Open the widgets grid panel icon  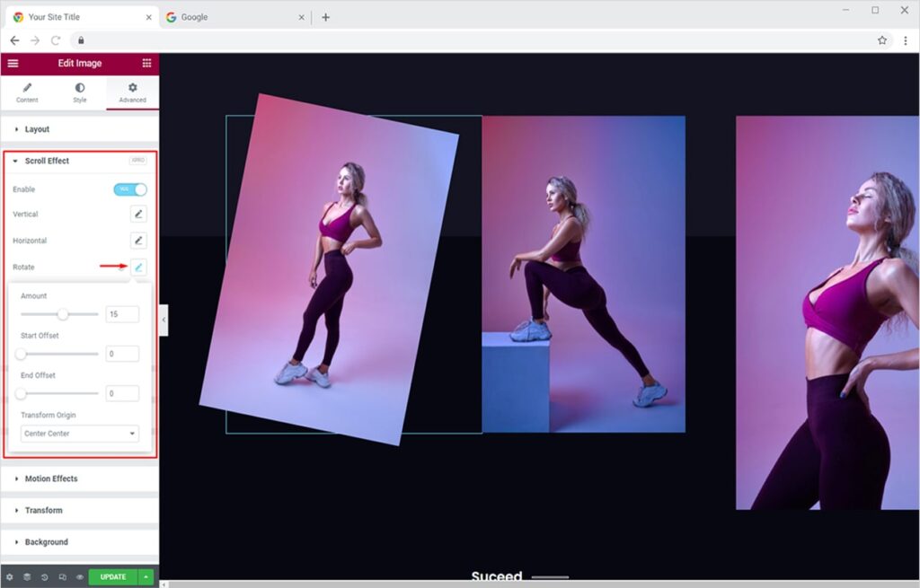click(x=146, y=64)
